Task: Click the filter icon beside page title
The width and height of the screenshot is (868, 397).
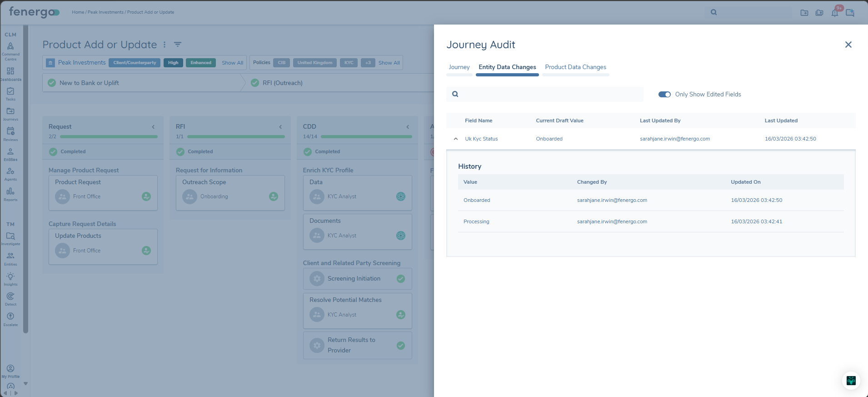Action: pyautogui.click(x=178, y=45)
